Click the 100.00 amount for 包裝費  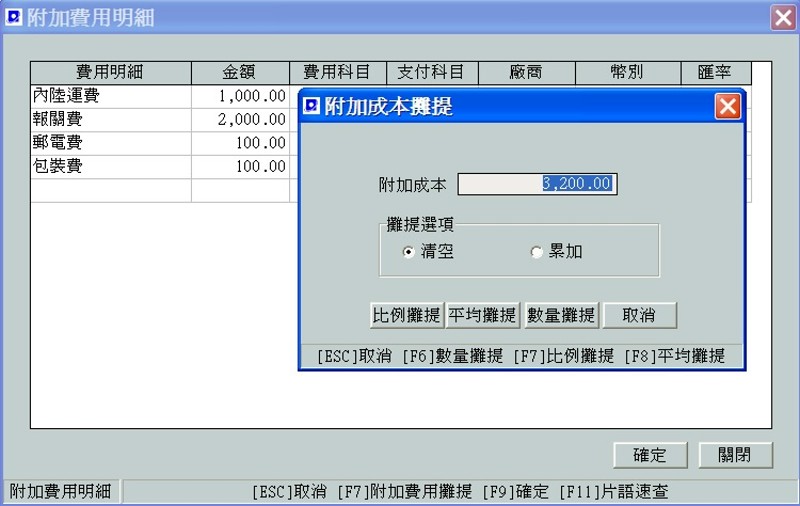[240, 167]
